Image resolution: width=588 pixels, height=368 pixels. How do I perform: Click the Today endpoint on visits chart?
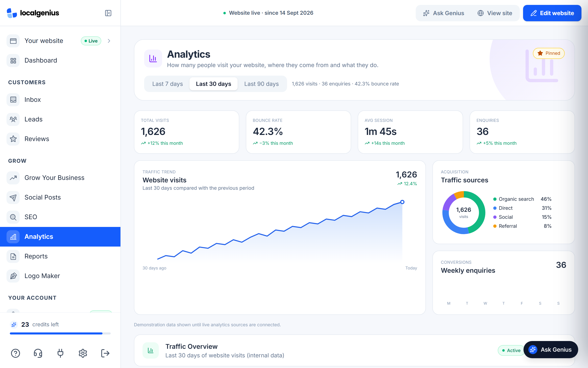[x=402, y=202]
